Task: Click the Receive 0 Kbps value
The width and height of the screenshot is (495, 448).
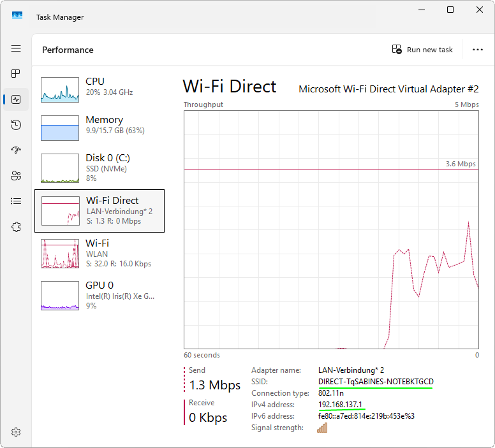Action: click(x=208, y=417)
